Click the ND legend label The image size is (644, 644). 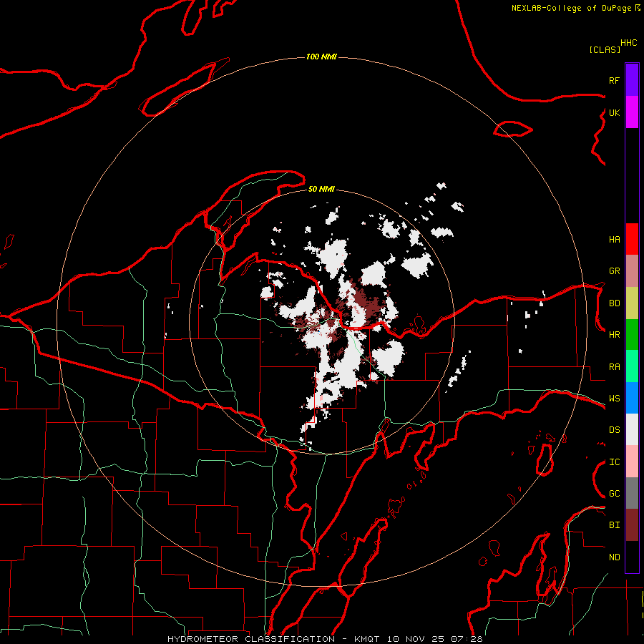point(614,557)
